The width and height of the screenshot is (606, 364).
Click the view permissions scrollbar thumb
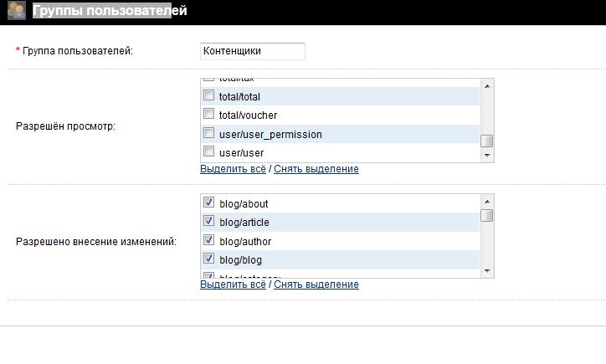click(487, 141)
